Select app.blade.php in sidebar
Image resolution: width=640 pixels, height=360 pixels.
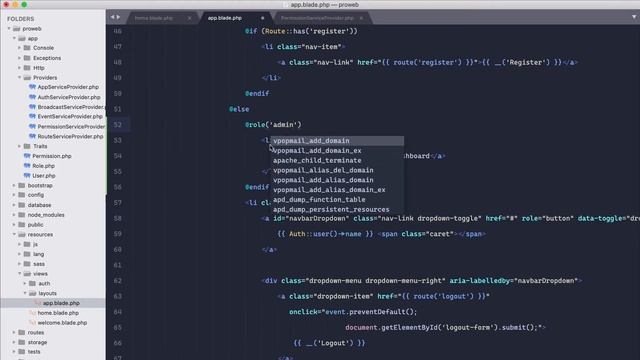click(x=61, y=303)
